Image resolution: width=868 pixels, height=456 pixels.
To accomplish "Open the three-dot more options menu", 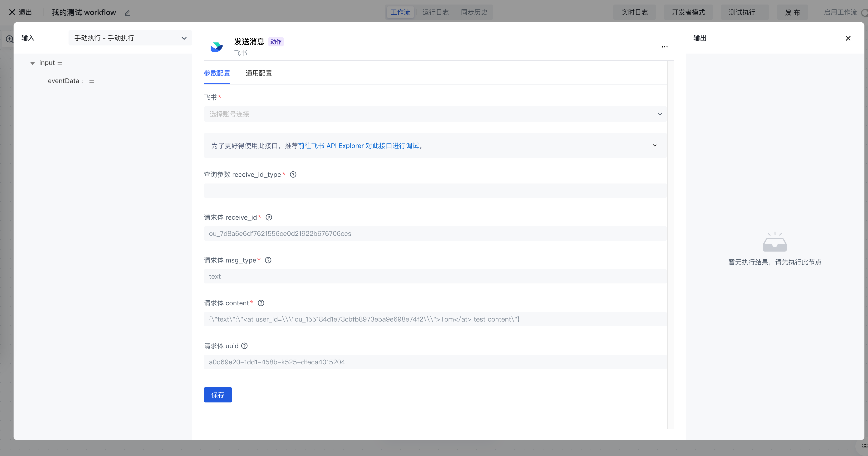I will click(x=665, y=47).
